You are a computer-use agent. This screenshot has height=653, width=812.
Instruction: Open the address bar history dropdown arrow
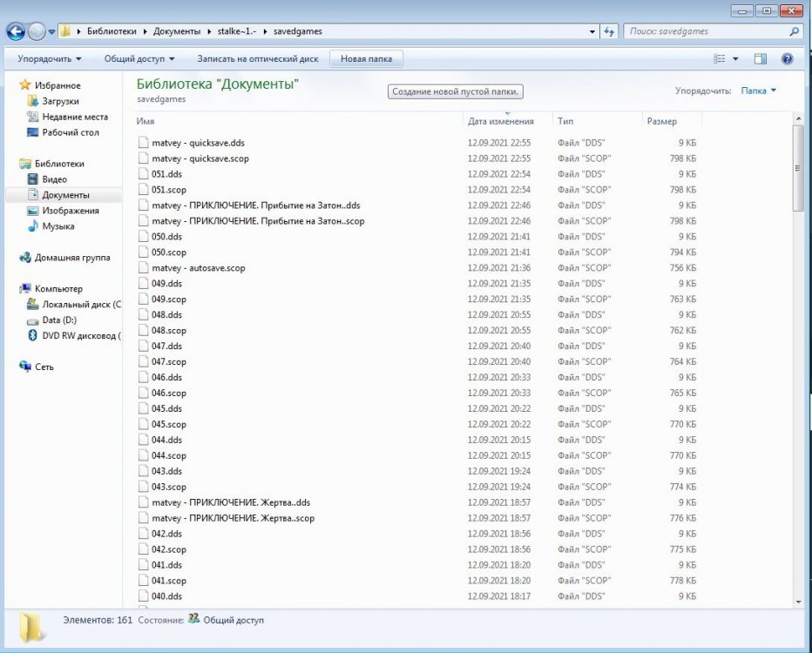click(592, 31)
